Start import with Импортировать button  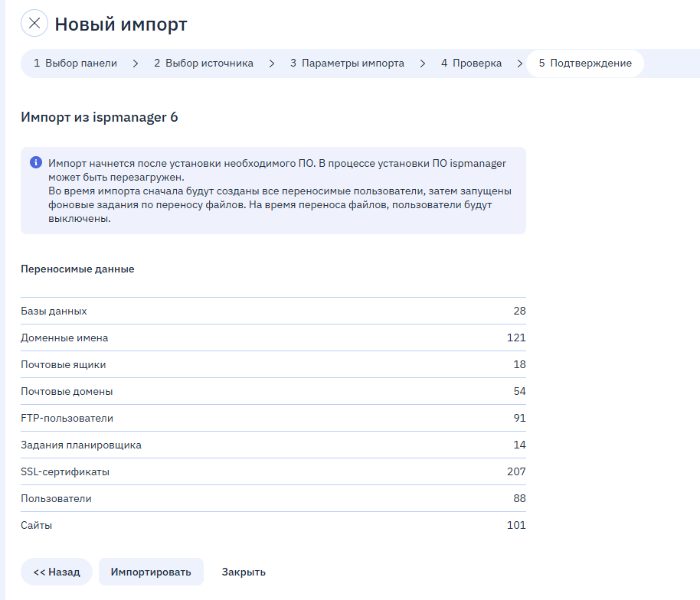click(151, 572)
